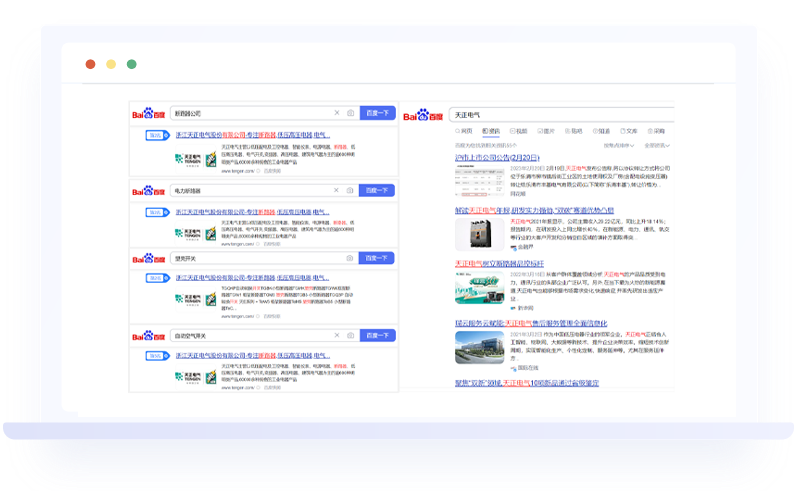Click the clear (X) icon in fourth search box

pyautogui.click(x=337, y=336)
